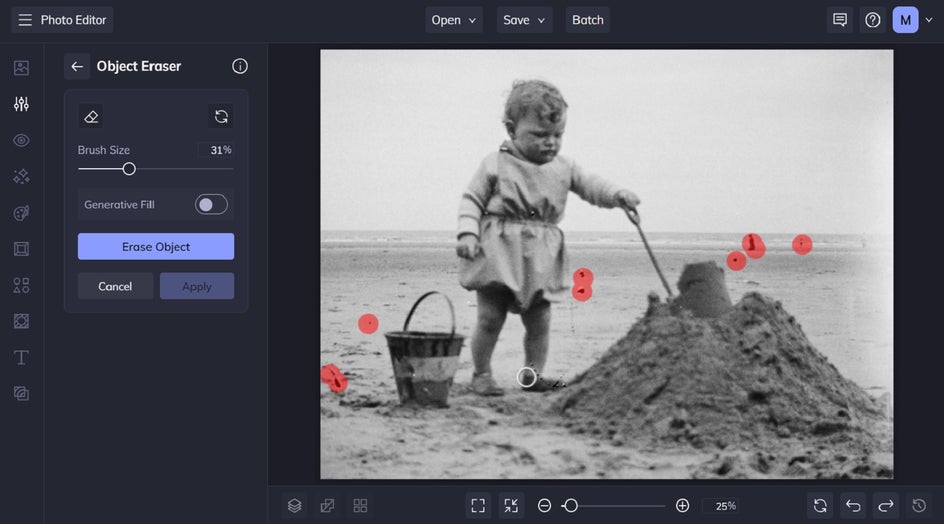Expand the Save dropdown

click(x=525, y=20)
